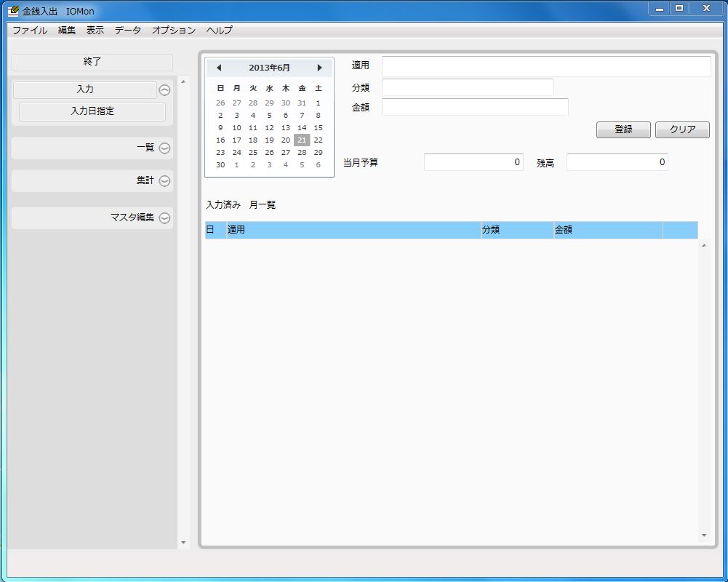Select June 9 in the calendar
The image size is (728, 582).
220,128
